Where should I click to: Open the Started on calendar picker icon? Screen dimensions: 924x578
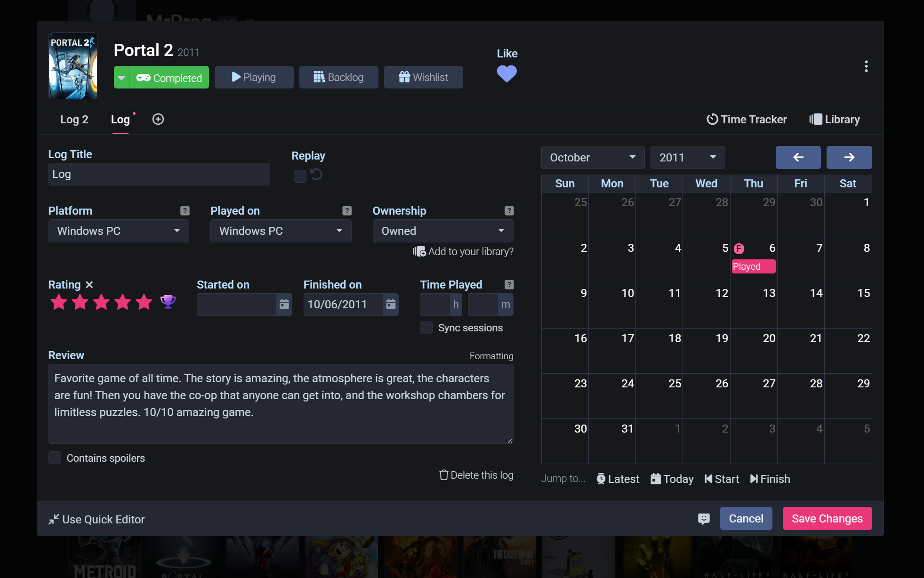(x=284, y=305)
